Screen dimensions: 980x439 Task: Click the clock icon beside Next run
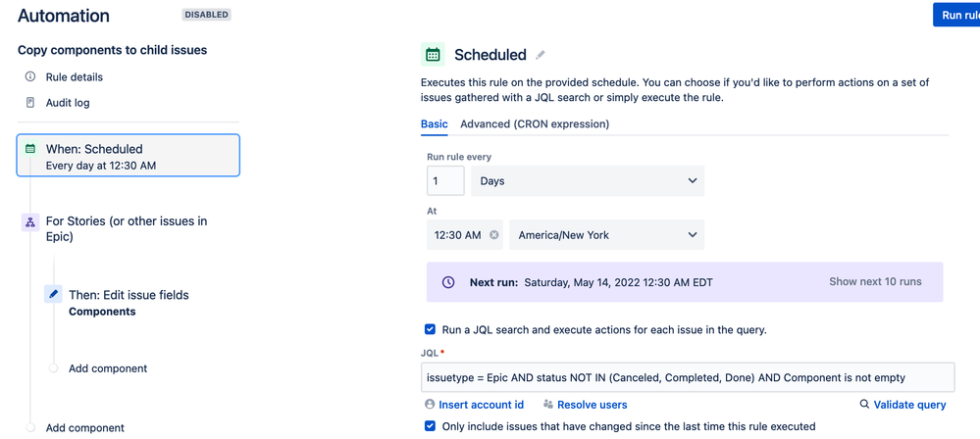tap(448, 282)
